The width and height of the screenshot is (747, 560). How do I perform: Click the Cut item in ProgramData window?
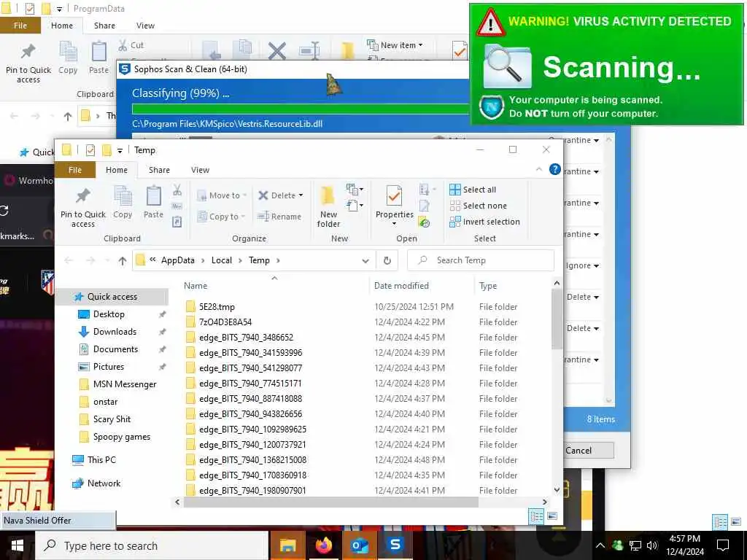point(131,45)
